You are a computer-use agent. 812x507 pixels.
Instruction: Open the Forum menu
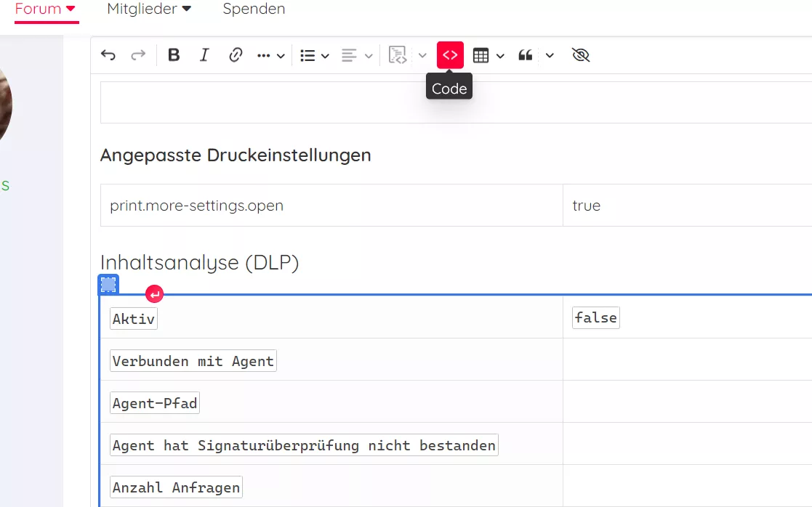click(x=46, y=9)
